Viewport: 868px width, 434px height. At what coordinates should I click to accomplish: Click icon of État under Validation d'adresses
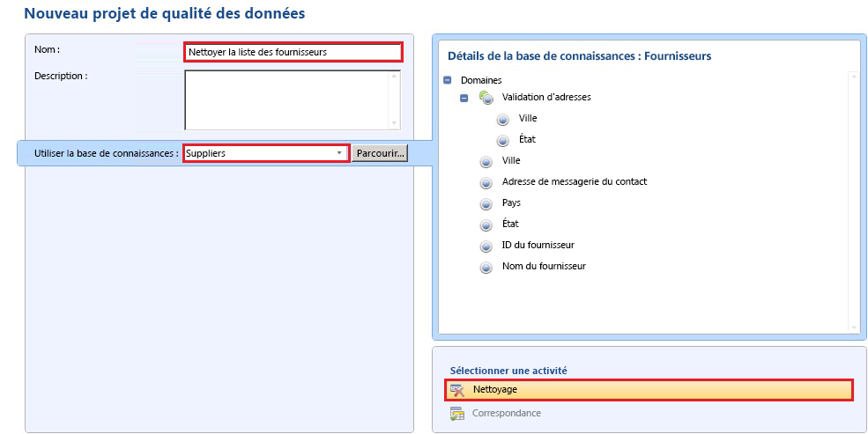point(502,141)
